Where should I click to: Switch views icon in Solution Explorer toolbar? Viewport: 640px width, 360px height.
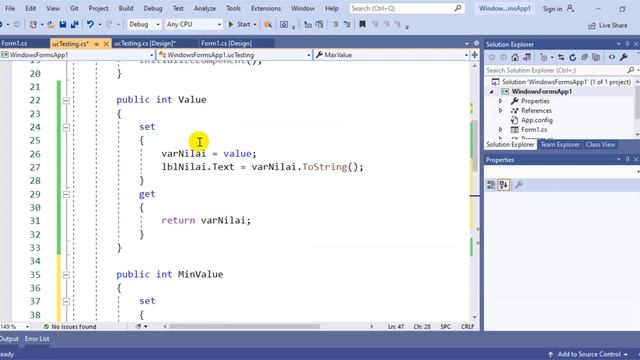tap(527, 58)
